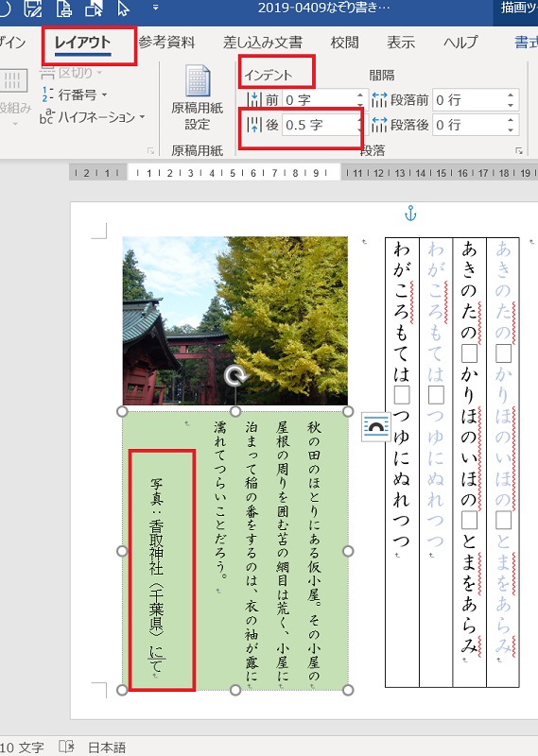This screenshot has width=538, height=756.
Task: Switch to the 参考資料 tab
Action: click(x=166, y=43)
